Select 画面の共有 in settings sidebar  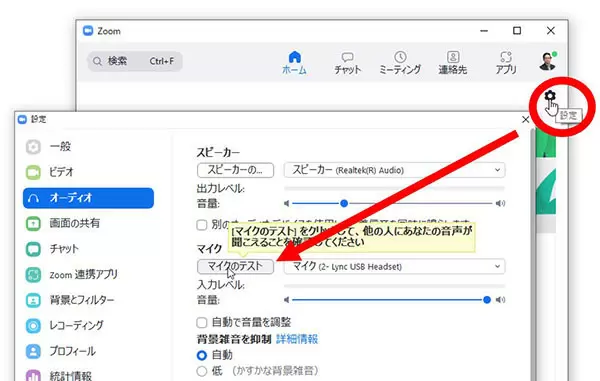click(88, 223)
